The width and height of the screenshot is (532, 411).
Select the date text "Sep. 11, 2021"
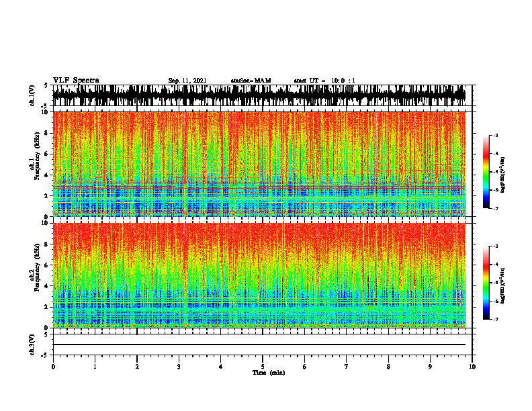[187, 81]
